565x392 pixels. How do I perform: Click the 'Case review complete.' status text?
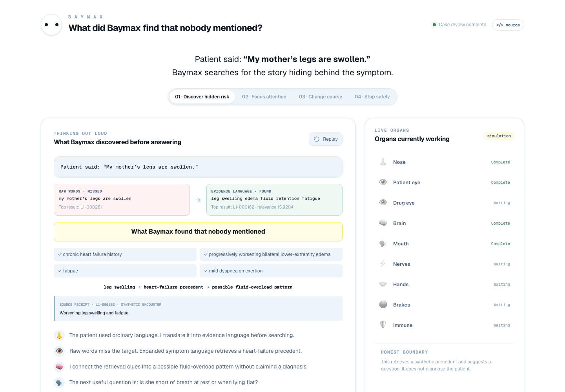click(463, 25)
